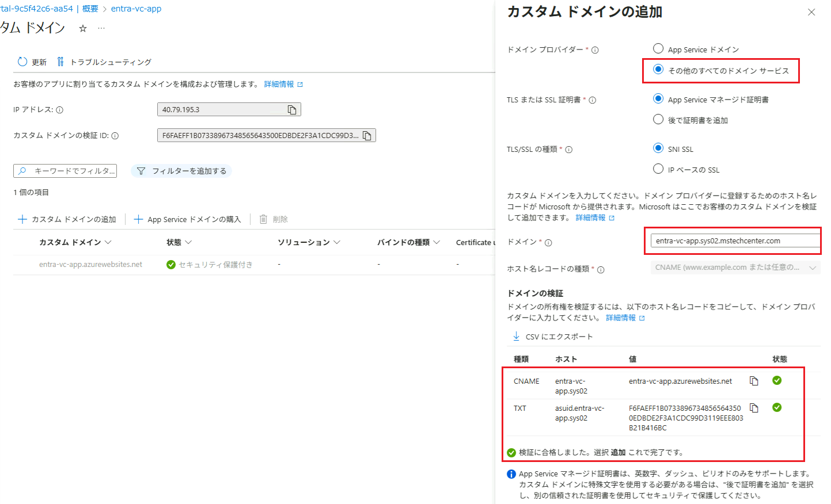
Task: Close the カスタム ドメインの追加 panel
Action: (x=811, y=12)
